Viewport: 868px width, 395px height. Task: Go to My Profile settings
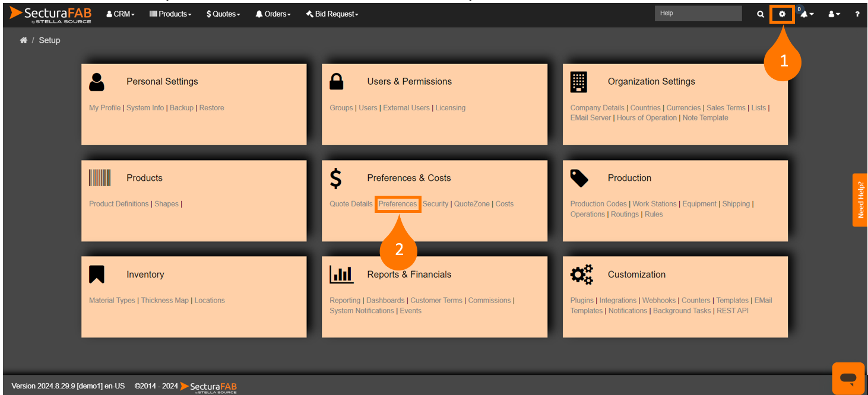[x=104, y=108]
